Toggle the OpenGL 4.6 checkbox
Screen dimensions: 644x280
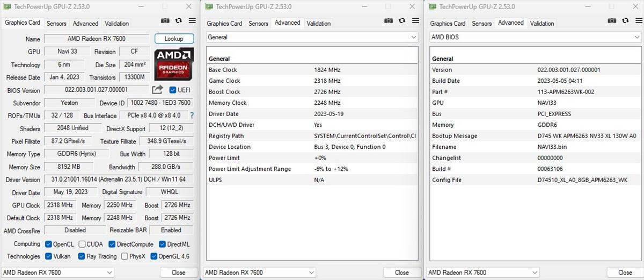pos(154,256)
